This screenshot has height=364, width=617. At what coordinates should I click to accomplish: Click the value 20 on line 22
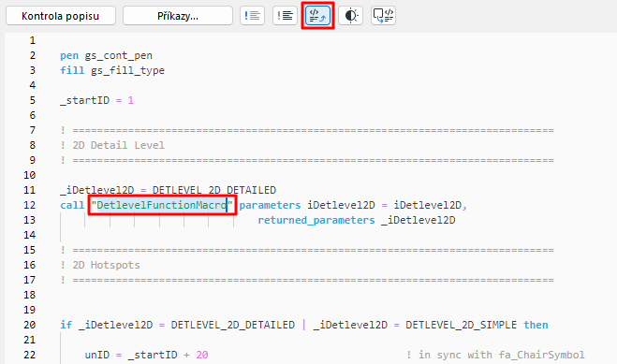(x=202, y=355)
